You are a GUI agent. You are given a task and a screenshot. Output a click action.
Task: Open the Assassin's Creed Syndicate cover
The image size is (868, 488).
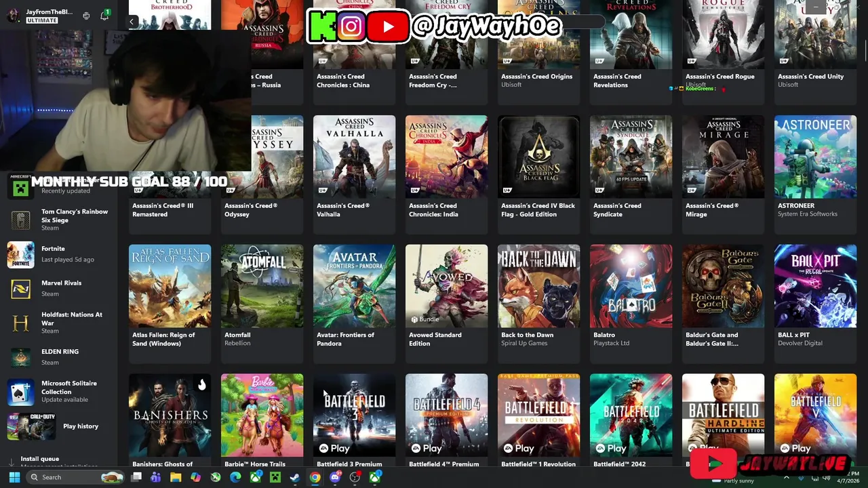pos(631,157)
